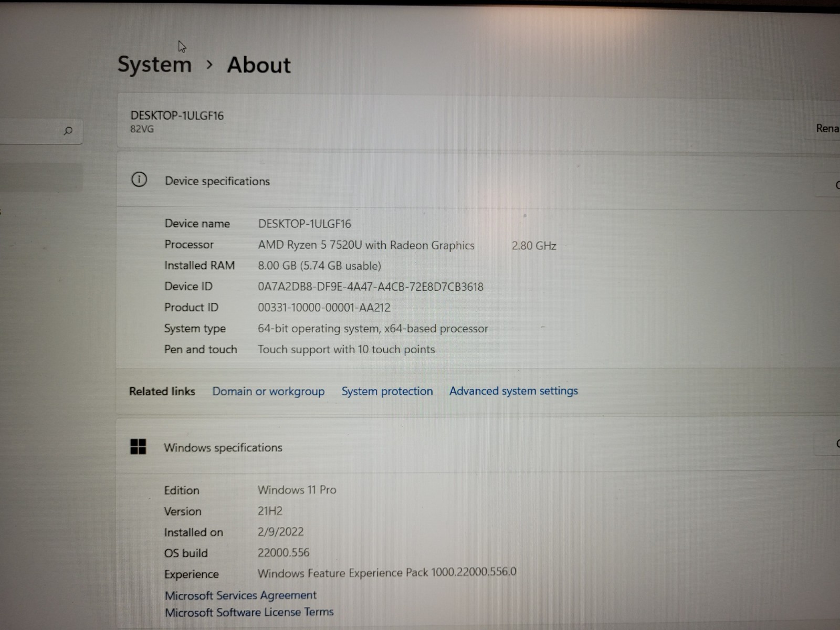Click the Rename this PC button

822,129
